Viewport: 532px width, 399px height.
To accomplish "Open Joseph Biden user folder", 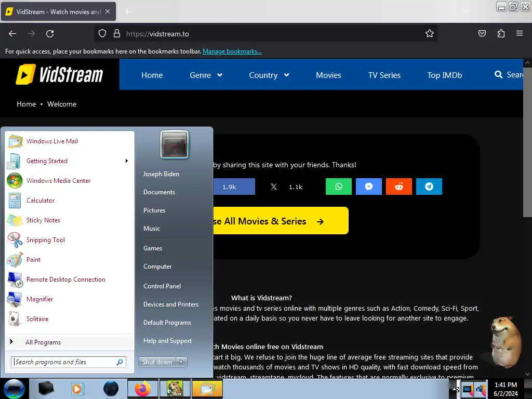I will point(161,174).
